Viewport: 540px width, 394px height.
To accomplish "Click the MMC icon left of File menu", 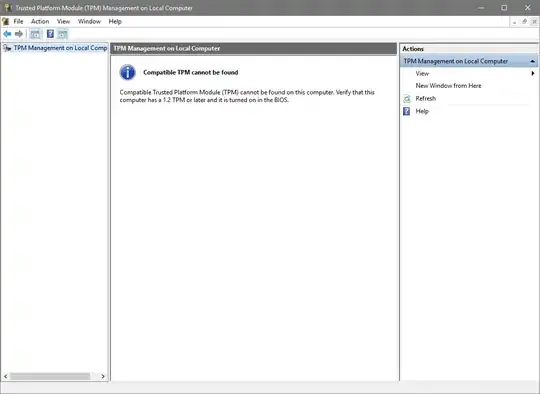I will point(5,21).
